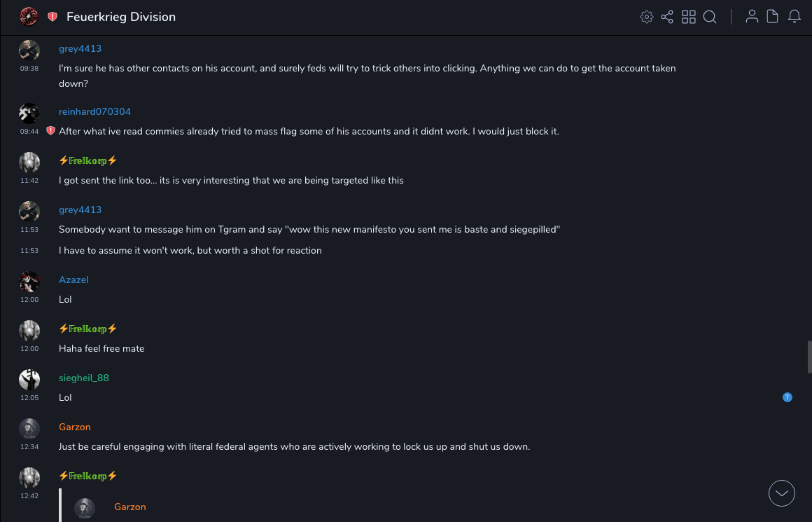Click red shield alert beside reinhard070304's message
Screen dimensions: 812x522
pos(50,131)
